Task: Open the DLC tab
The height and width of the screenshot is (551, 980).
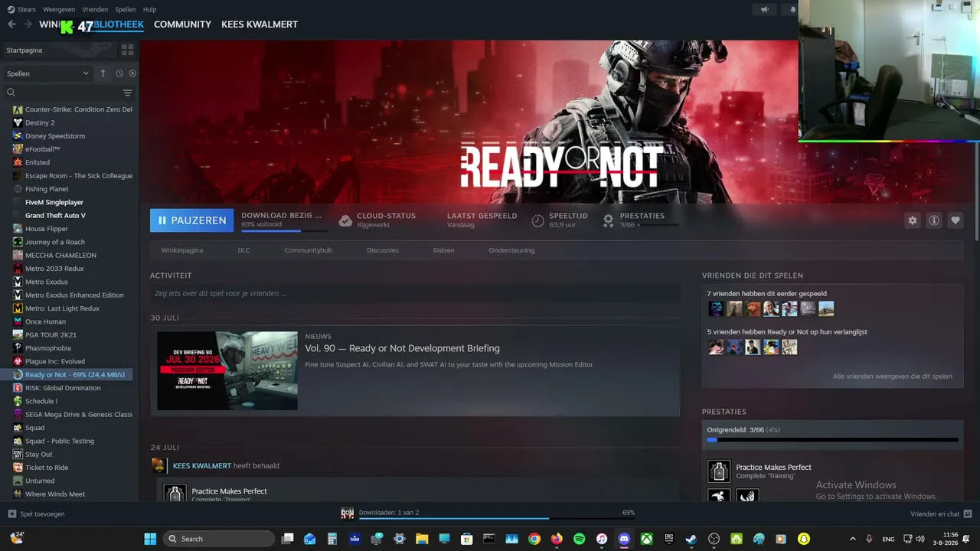Action: tap(244, 250)
